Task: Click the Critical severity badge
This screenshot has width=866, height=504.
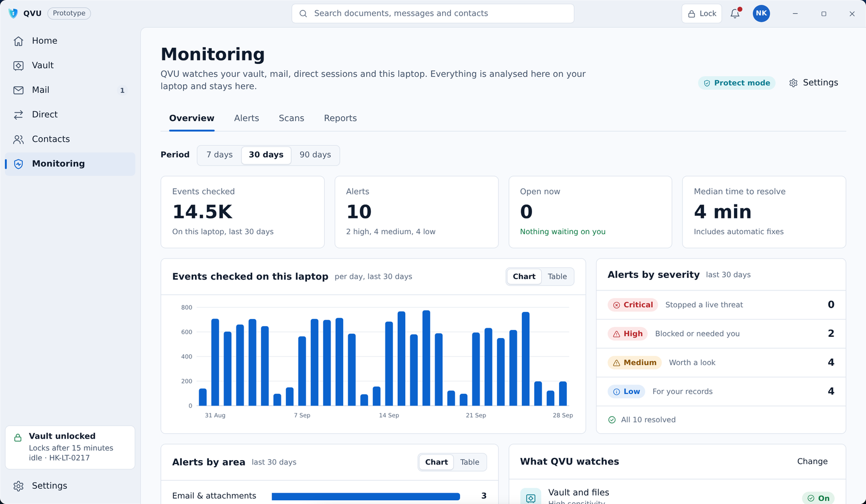Action: click(x=633, y=305)
